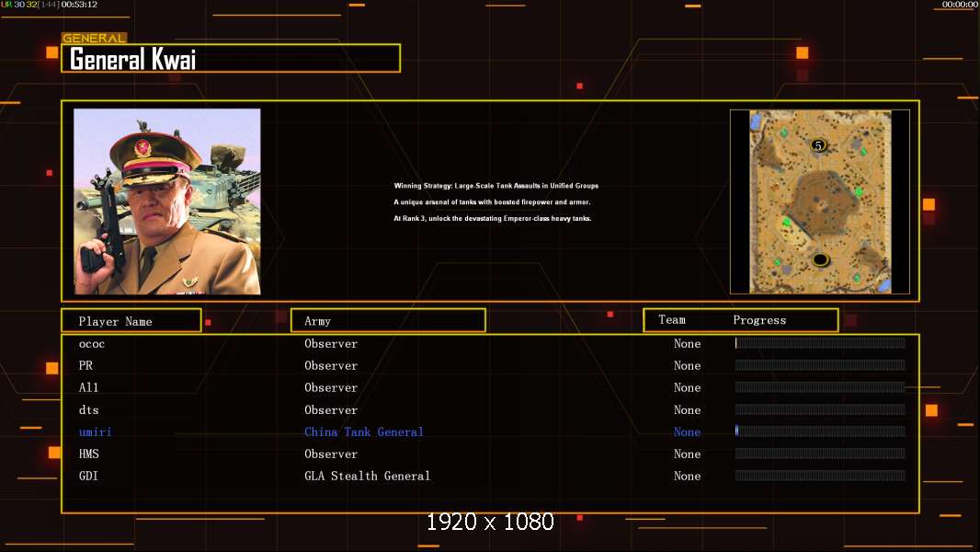Click team None in HMS row

(x=687, y=454)
